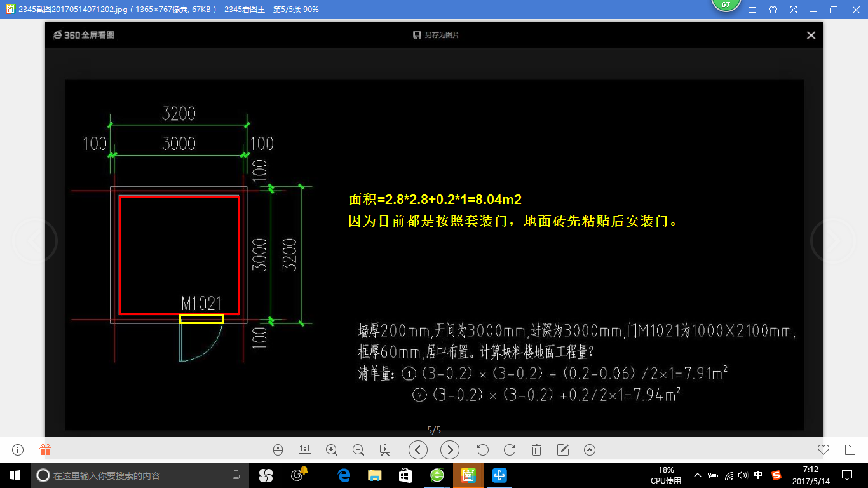Click the yellow 面积=2.8*2.8+0.2*1=8.04m2 text
This screenshot has width=868, height=488.
click(x=435, y=200)
